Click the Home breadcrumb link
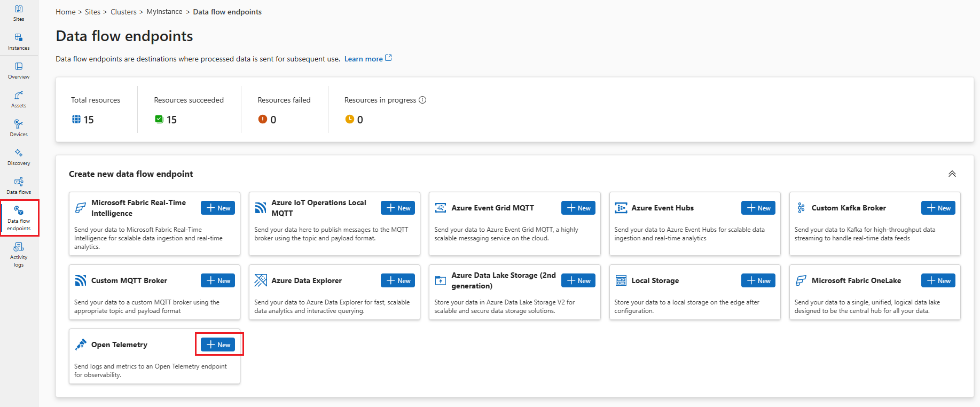This screenshot has width=980, height=407. tap(65, 12)
